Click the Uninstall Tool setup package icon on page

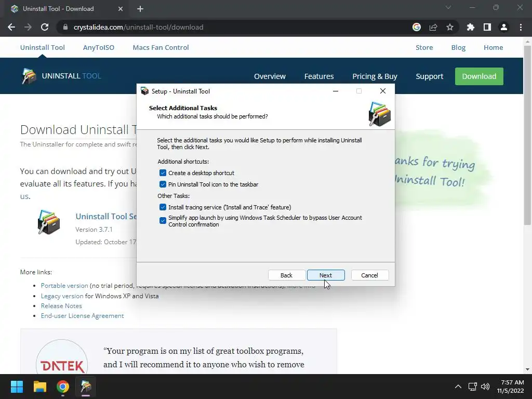click(48, 222)
